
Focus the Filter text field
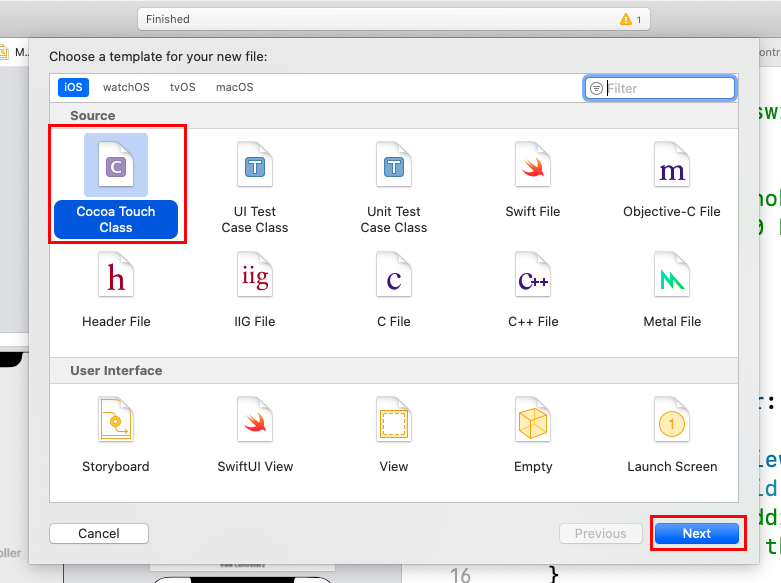(x=659, y=88)
